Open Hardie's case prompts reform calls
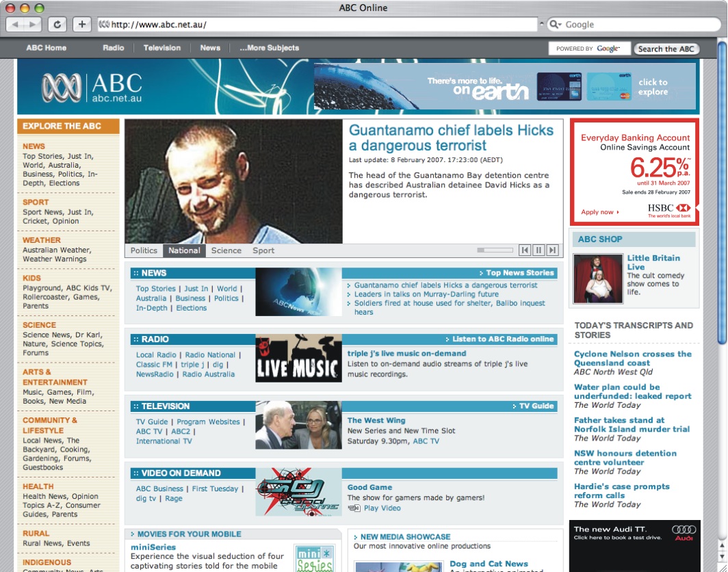This screenshot has height=572, width=728. point(622,491)
